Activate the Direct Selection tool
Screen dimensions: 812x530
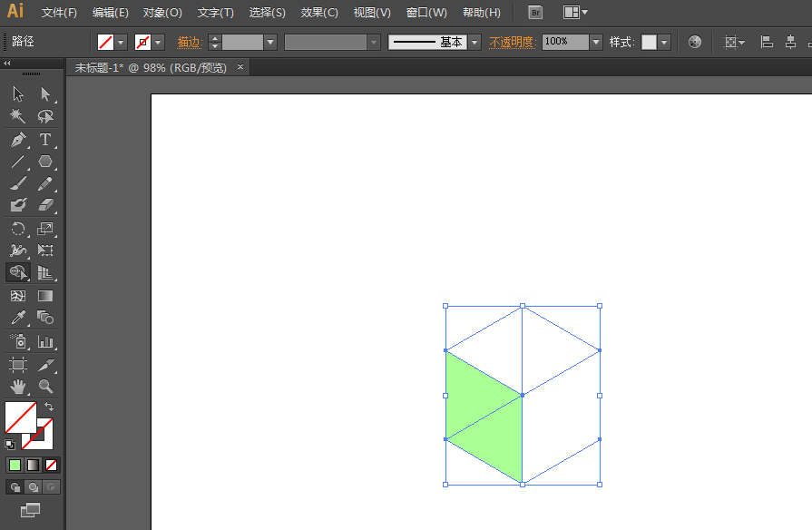coord(45,94)
